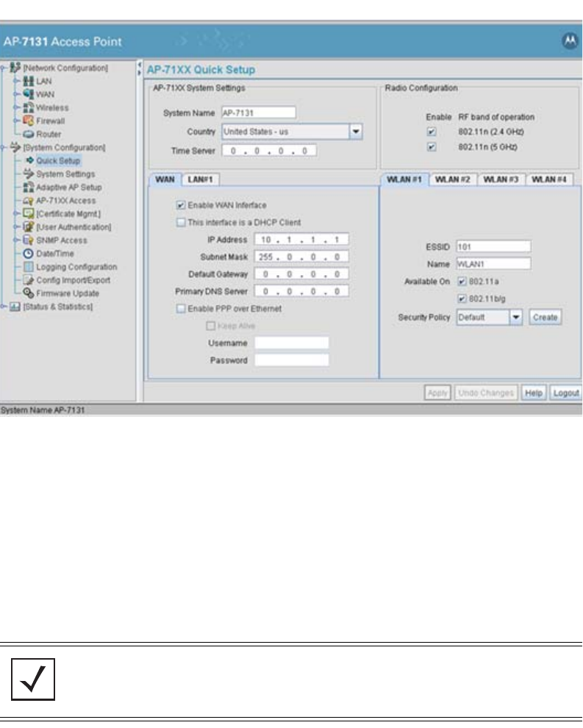The width and height of the screenshot is (583, 728).
Task: Click the Router icon in sidebar
Action: [x=29, y=134]
